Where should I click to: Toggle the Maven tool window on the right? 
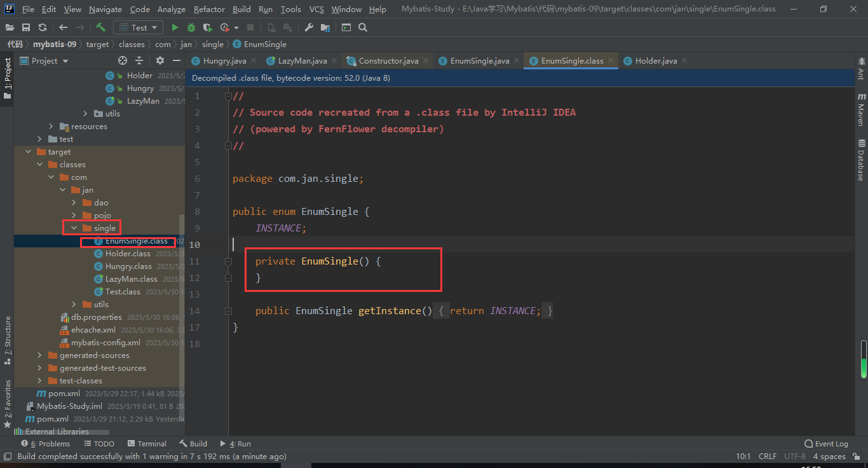click(x=861, y=110)
